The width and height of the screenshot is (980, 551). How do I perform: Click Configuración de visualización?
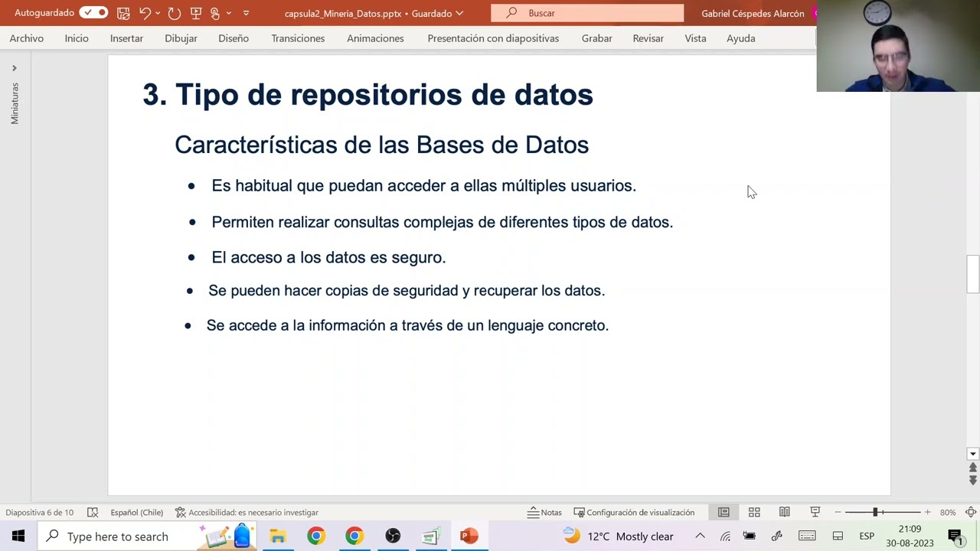tap(634, 512)
